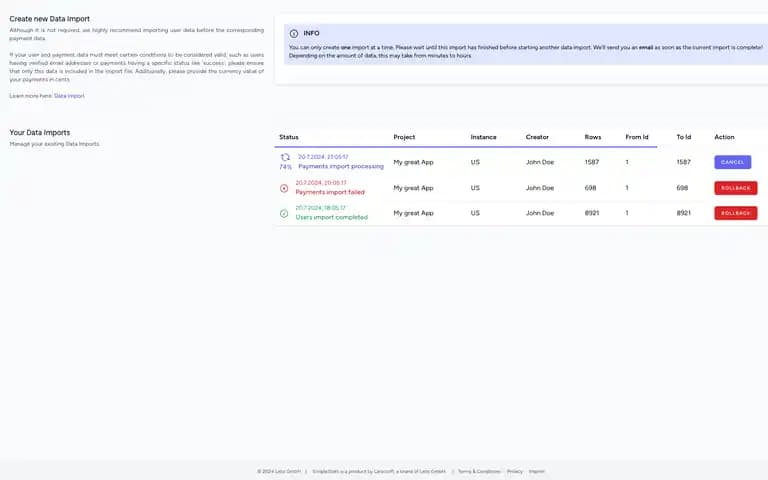
Task: Select 'Users import completed' status text
Action: (332, 217)
